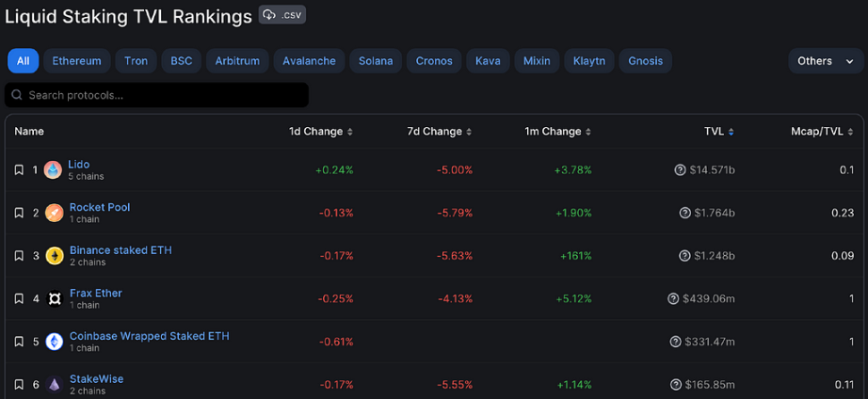
Task: Filter rankings by Solana
Action: point(376,61)
